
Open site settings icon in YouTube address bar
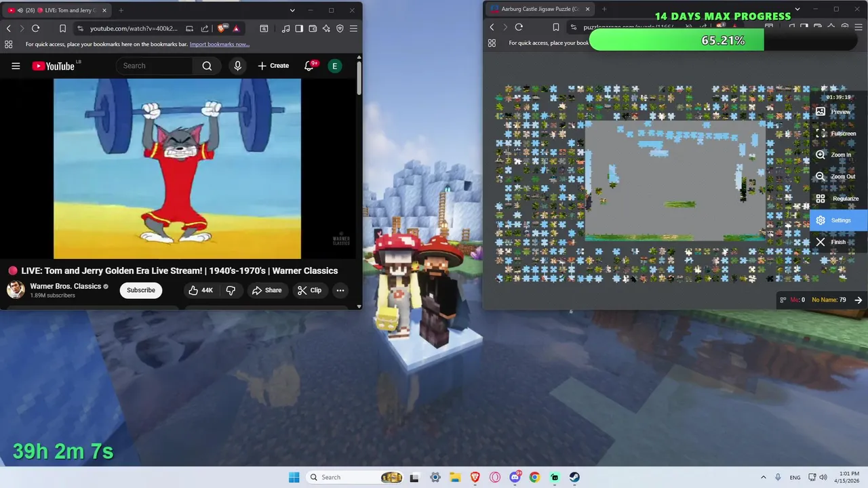click(80, 28)
